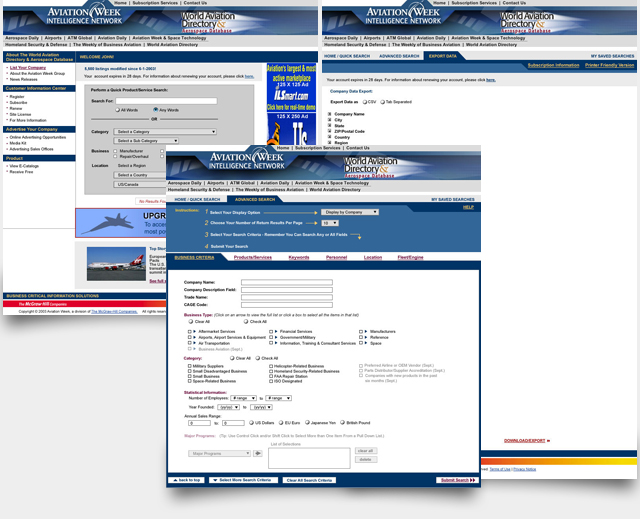Click the clear all button beside selections list
This screenshot has width=640, height=519.
[x=366, y=451]
